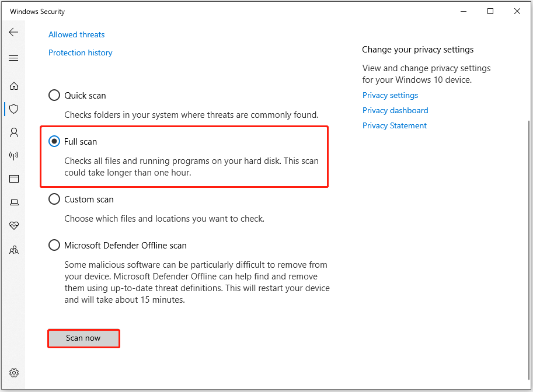Select the Quick scan radio button
Screen dimensions: 533x392
(54, 94)
